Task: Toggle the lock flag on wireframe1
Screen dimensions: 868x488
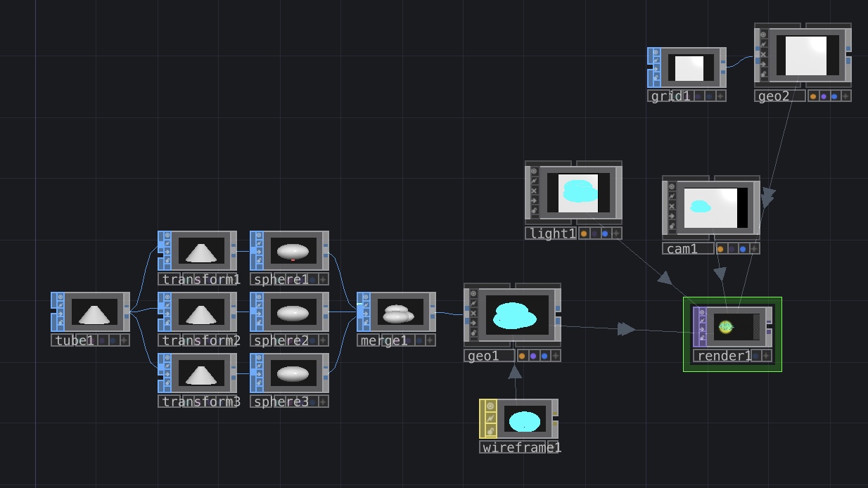Action: coord(490,430)
